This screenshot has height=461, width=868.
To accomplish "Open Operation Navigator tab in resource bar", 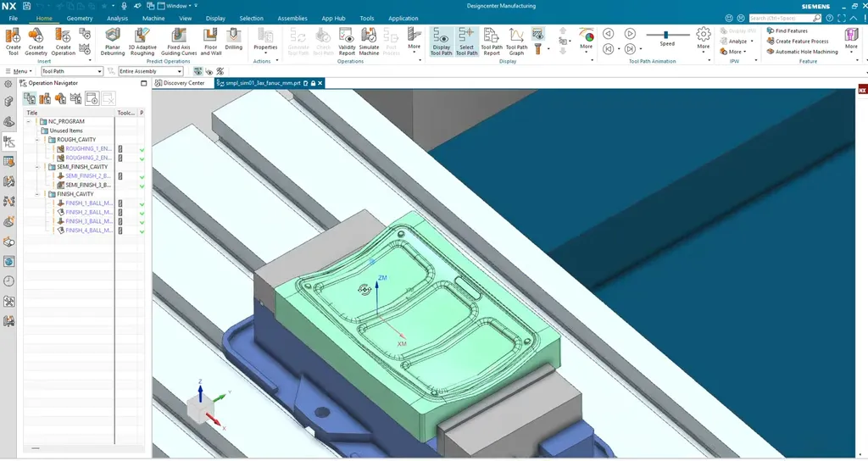I will click(8, 142).
